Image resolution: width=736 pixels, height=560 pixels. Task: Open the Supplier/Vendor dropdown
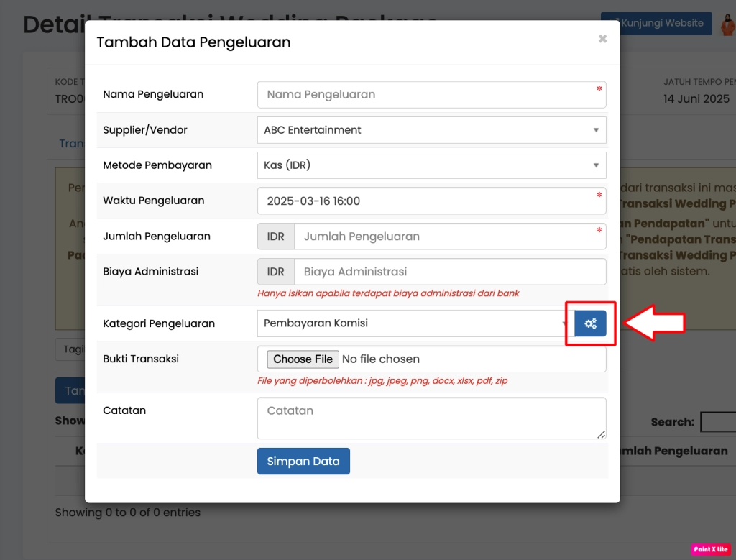pyautogui.click(x=431, y=130)
